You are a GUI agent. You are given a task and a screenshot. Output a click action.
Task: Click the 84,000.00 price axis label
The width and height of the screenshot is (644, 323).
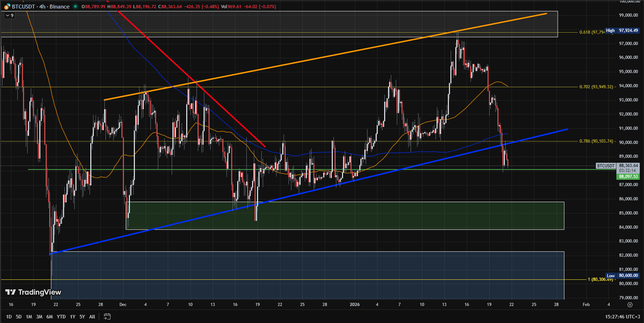[x=628, y=227]
